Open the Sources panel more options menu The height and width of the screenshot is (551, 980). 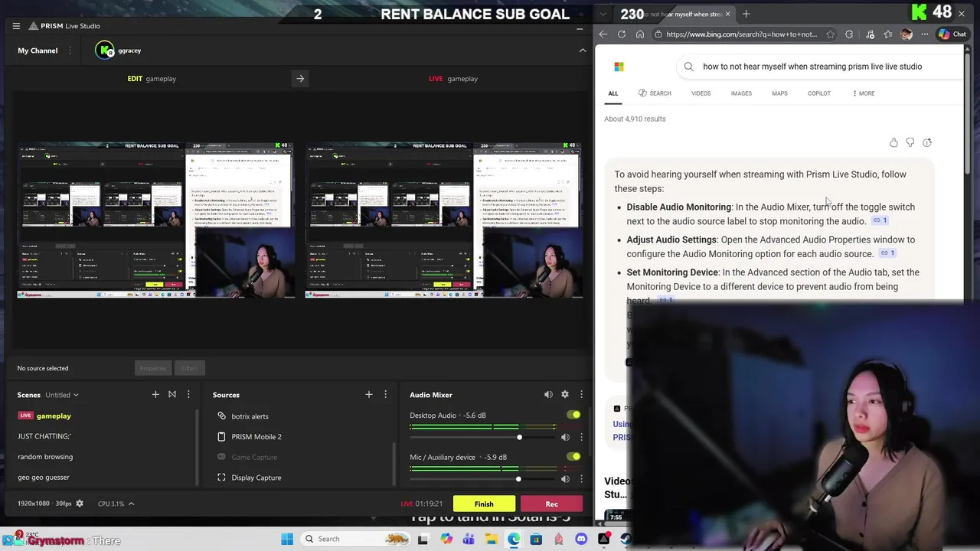[385, 395]
